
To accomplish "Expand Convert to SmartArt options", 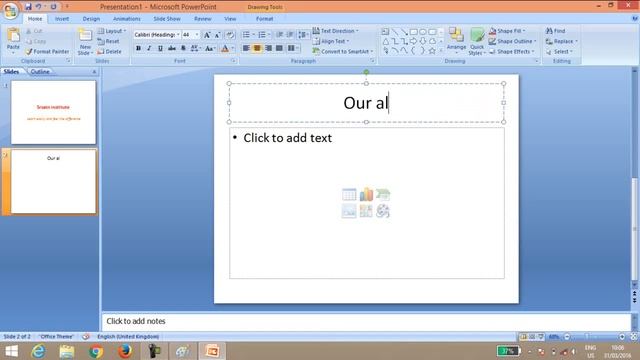I will [x=343, y=51].
